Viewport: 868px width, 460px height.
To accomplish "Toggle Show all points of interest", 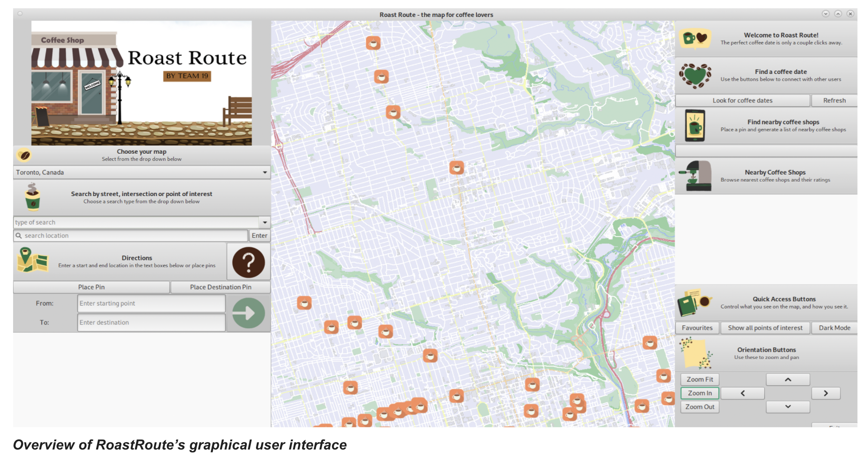I will pos(765,328).
